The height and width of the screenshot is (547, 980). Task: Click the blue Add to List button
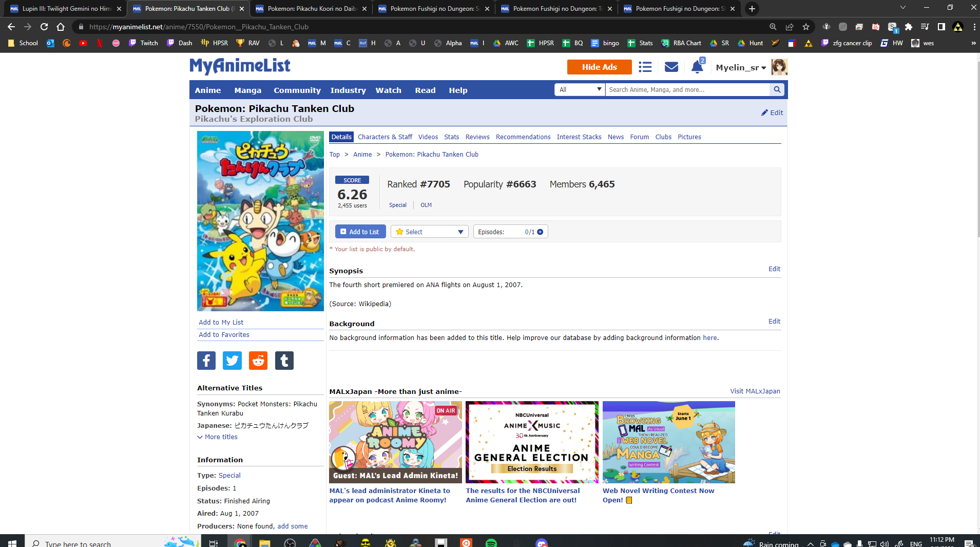click(x=360, y=232)
